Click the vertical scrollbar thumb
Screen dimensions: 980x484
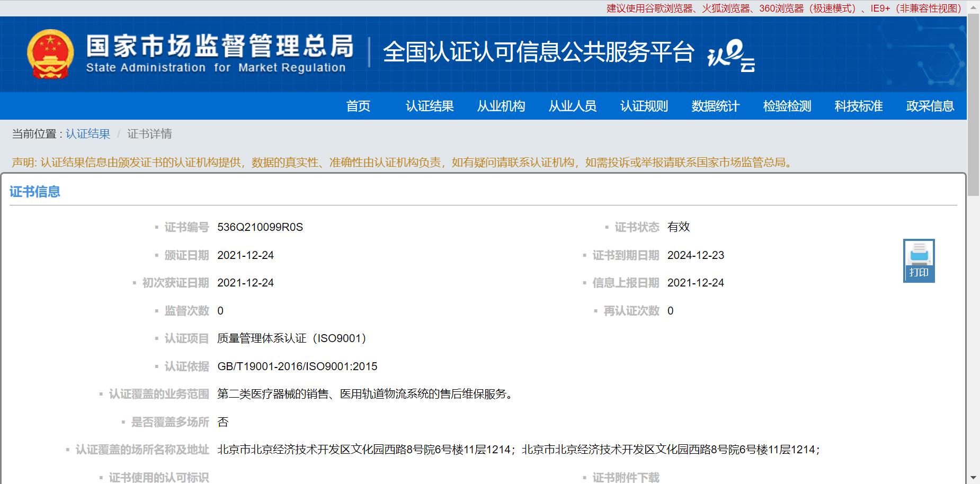(x=973, y=105)
